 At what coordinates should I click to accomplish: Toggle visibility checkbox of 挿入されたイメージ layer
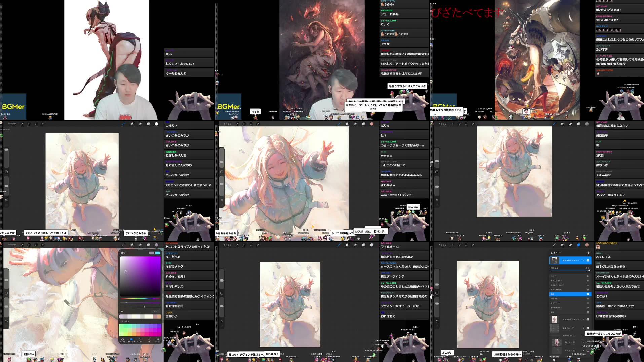(587, 260)
